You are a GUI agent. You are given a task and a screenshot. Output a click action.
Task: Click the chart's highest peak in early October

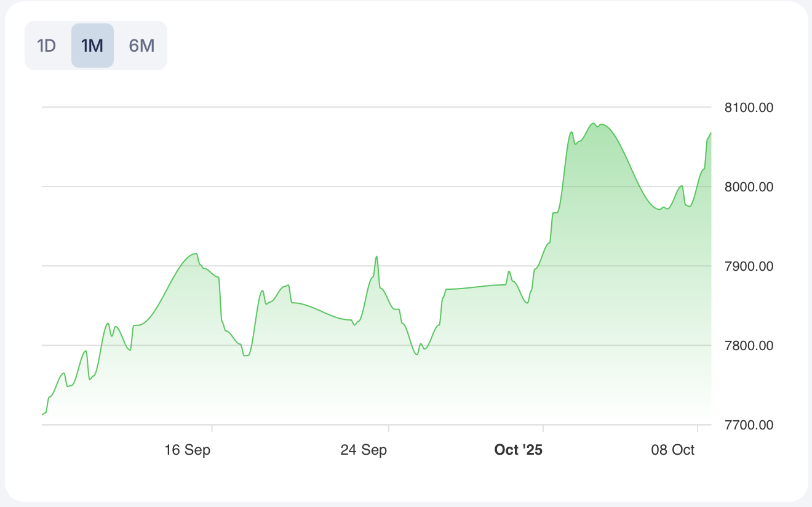point(594,124)
